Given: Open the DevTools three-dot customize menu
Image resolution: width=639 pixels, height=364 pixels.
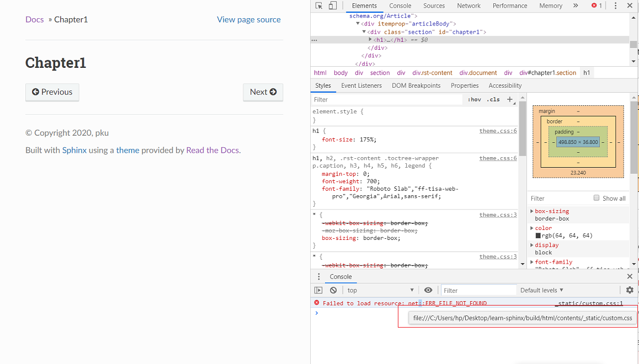Looking at the screenshot, I should point(615,6).
